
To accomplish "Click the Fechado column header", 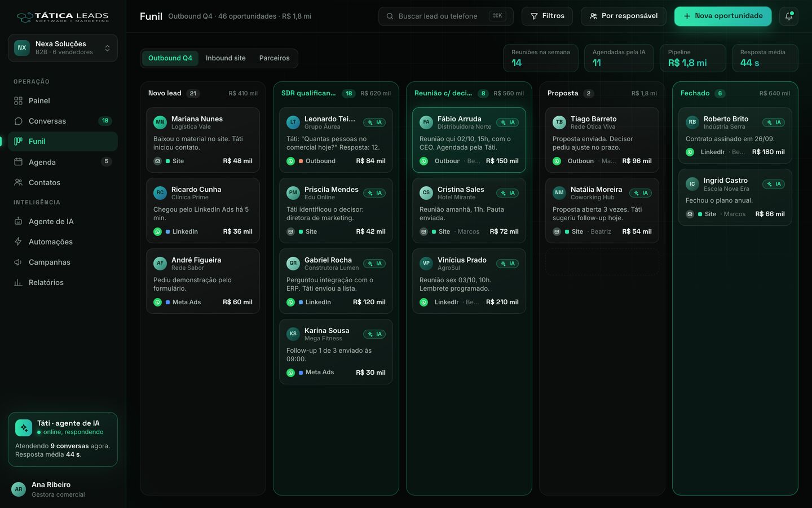I will 735,93.
